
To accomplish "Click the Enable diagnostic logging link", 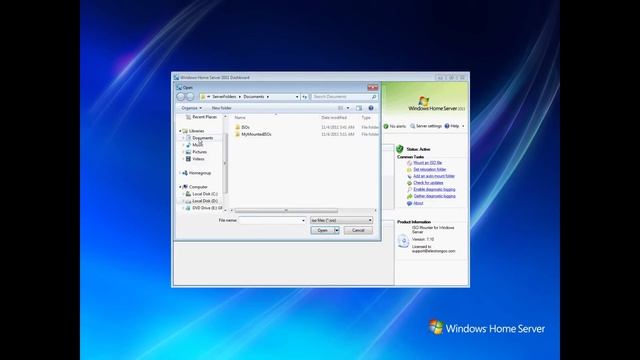I will click(x=434, y=190).
